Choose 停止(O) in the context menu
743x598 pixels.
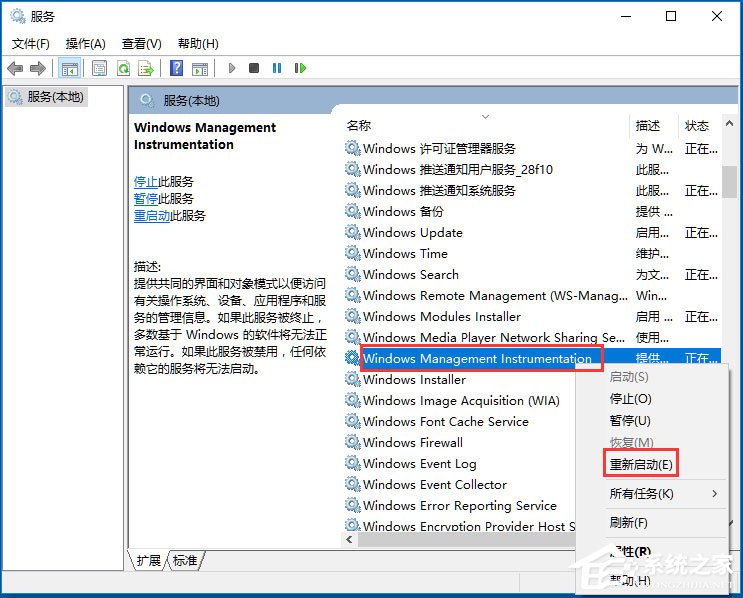pos(630,399)
